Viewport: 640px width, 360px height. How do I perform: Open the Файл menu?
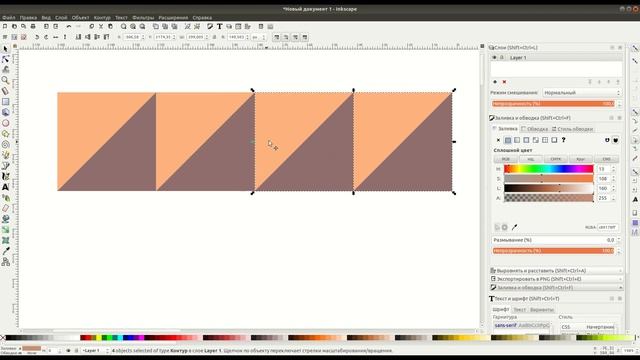tap(9, 18)
